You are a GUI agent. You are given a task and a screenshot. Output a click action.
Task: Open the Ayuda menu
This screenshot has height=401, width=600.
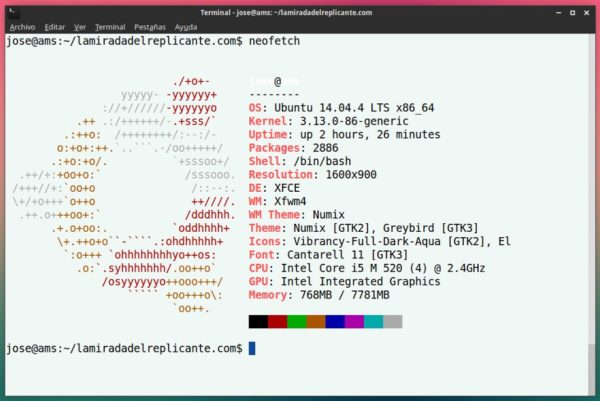pyautogui.click(x=186, y=27)
